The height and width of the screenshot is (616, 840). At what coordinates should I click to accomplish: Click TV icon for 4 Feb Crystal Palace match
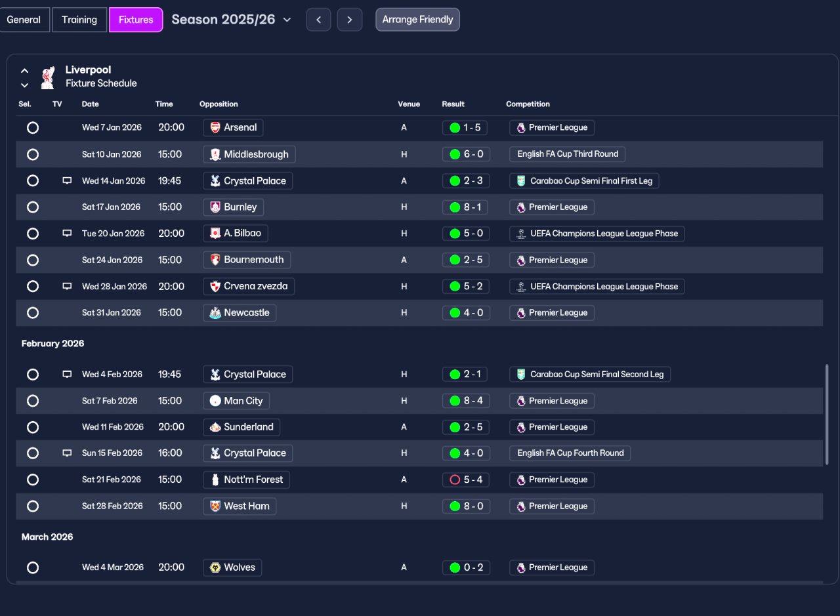click(x=67, y=374)
